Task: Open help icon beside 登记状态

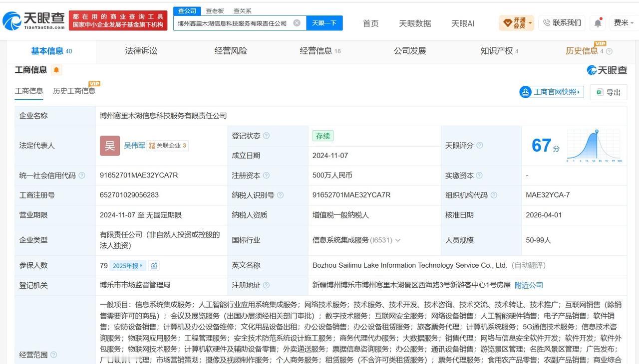Action: (266, 136)
